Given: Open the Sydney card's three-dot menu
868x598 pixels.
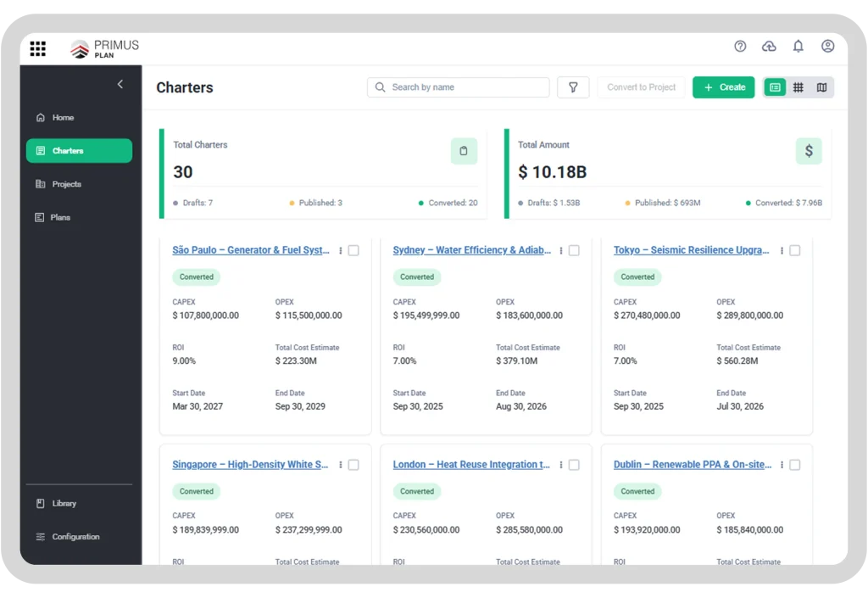Looking at the screenshot, I should tap(561, 251).
